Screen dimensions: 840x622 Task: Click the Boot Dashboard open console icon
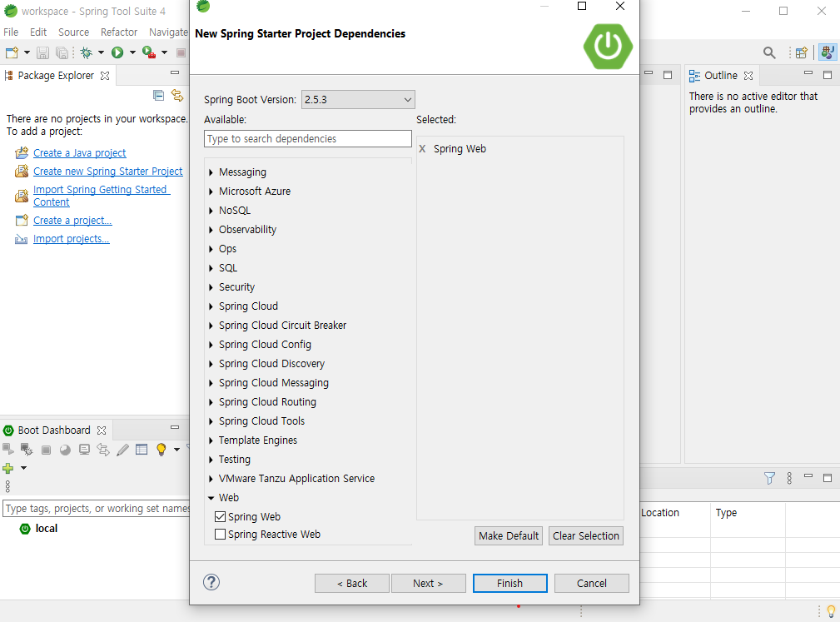[x=84, y=450]
